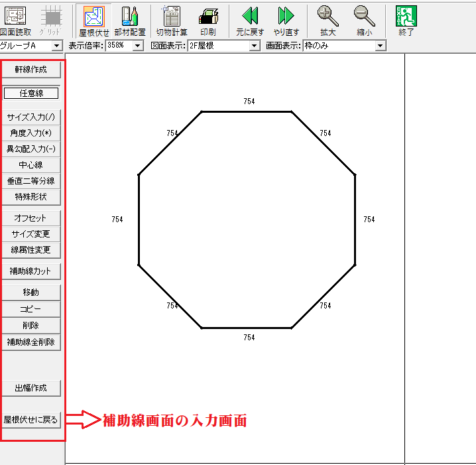Launch the 切物計算 calculation tool
476x465 pixels.
[172, 21]
